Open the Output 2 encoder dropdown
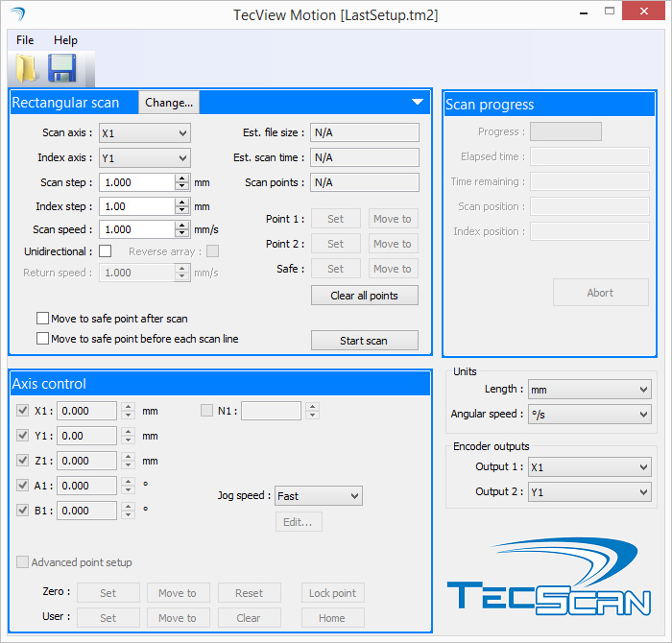 589,491
